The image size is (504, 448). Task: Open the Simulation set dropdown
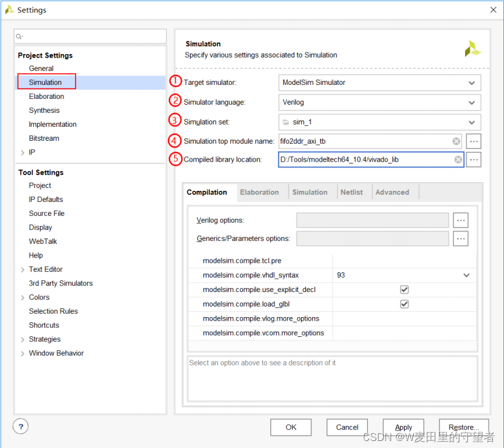point(380,122)
